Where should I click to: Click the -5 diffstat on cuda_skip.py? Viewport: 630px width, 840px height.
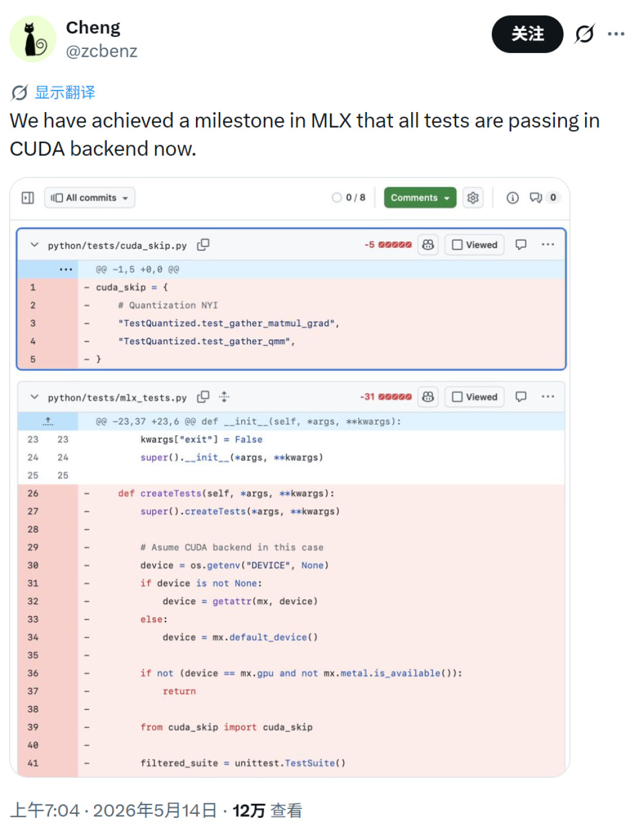point(388,245)
